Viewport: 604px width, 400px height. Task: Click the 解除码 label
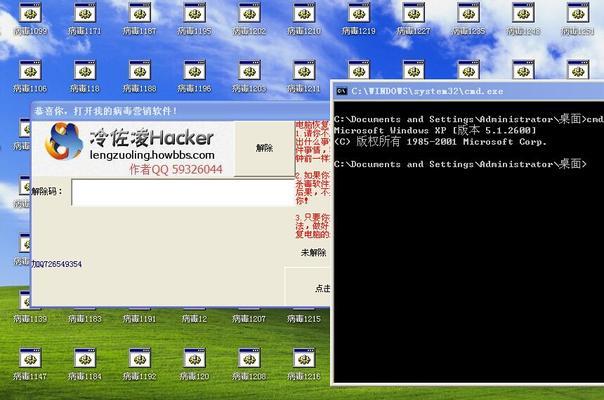47,191
